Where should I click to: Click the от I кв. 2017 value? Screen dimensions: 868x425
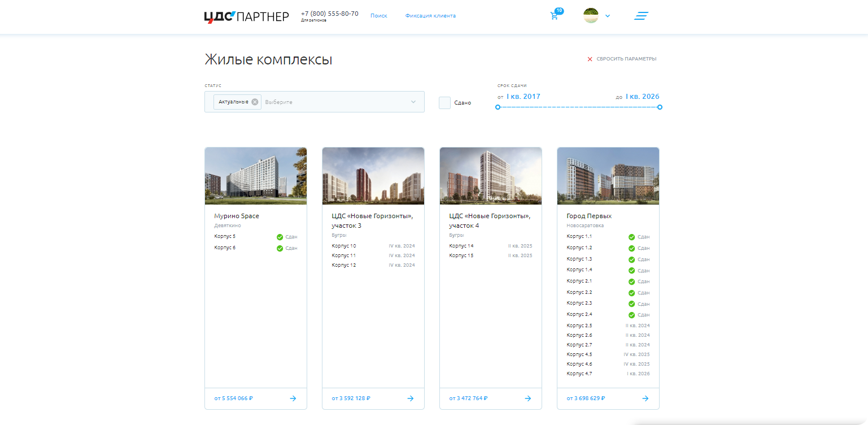pos(519,97)
